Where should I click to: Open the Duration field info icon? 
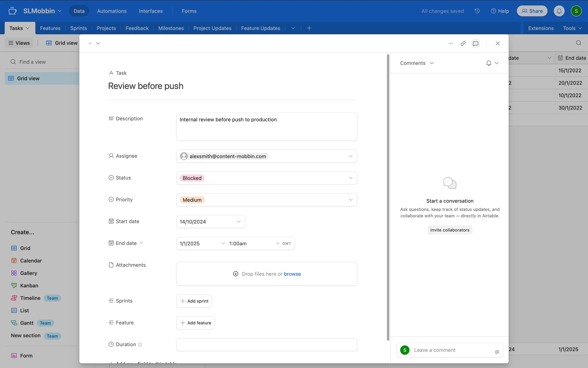[140, 345]
